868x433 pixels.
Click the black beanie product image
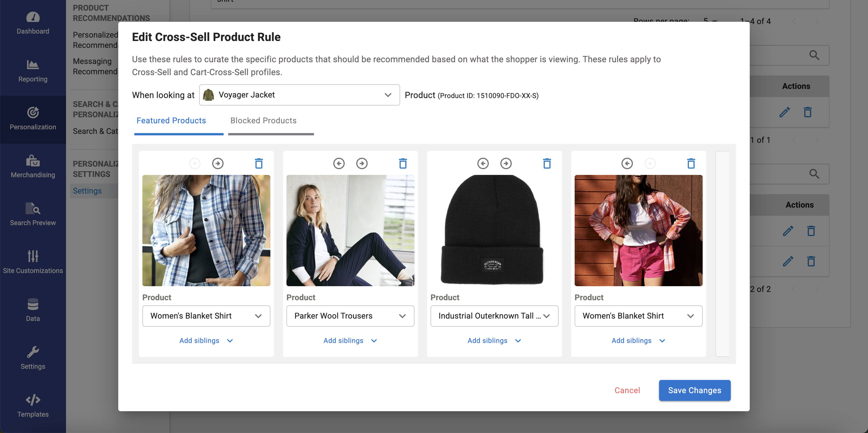[x=494, y=231]
